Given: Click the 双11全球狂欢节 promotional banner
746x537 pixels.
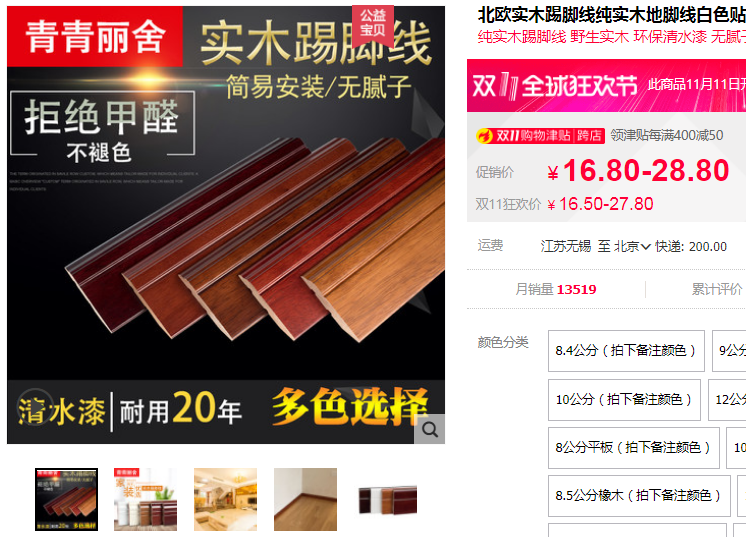Looking at the screenshot, I should pyautogui.click(x=606, y=86).
